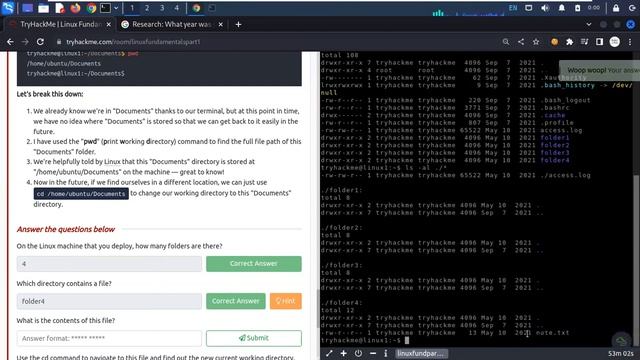Open the zoom magnifier icon in address bar
Image resolution: width=640 pixels, height=360 pixels.
pyautogui.click(x=506, y=42)
